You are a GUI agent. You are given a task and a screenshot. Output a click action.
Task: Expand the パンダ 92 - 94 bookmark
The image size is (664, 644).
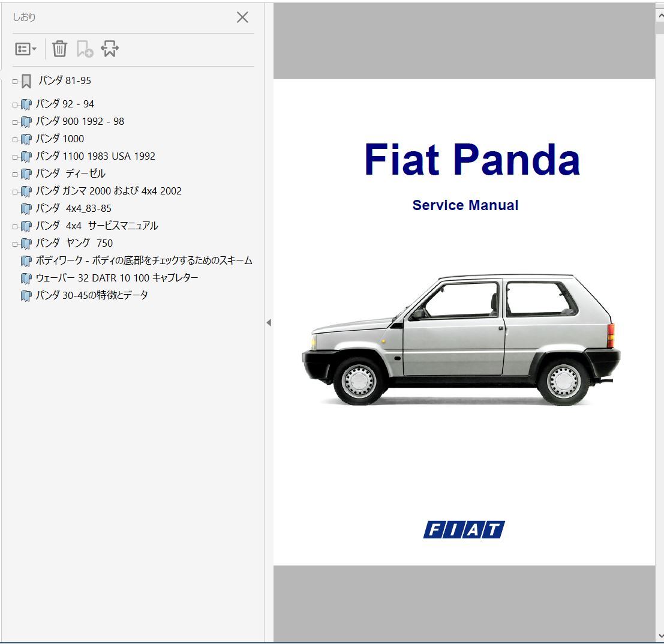pos(14,104)
